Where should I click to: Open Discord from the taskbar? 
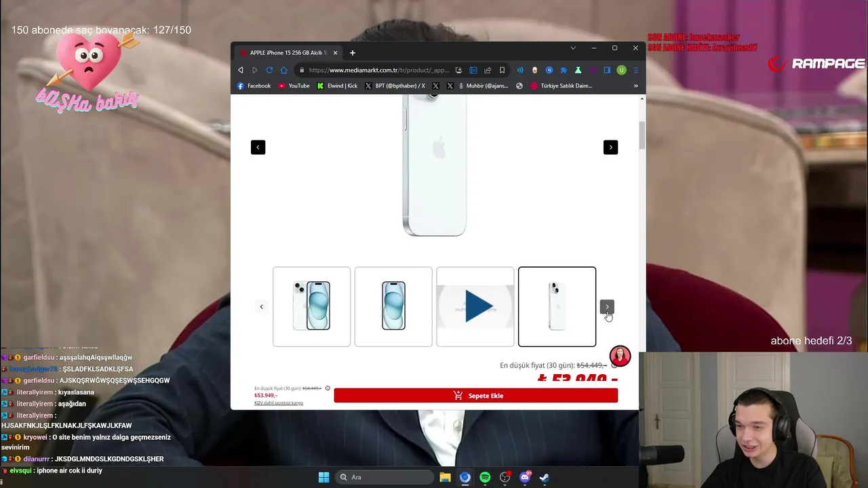[x=525, y=477]
